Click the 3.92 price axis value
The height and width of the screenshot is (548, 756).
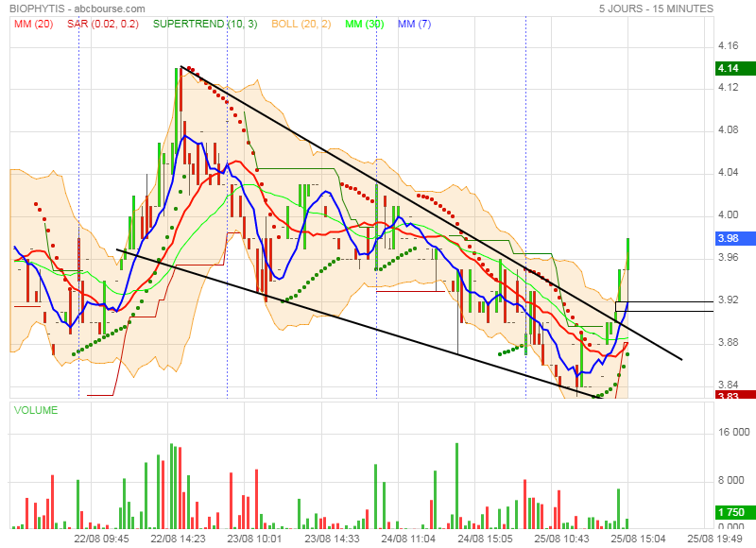(728, 300)
